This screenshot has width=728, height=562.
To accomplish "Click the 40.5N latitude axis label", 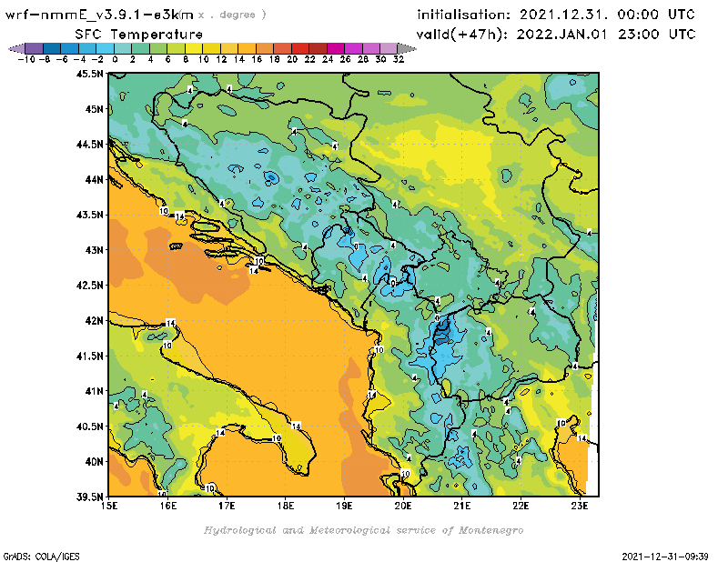I will click(89, 427).
